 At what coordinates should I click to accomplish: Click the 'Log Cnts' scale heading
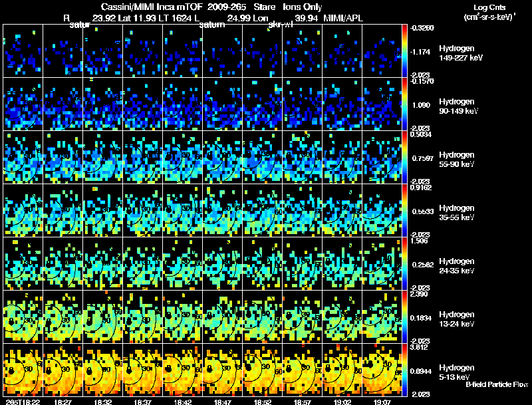pyautogui.click(x=489, y=7)
